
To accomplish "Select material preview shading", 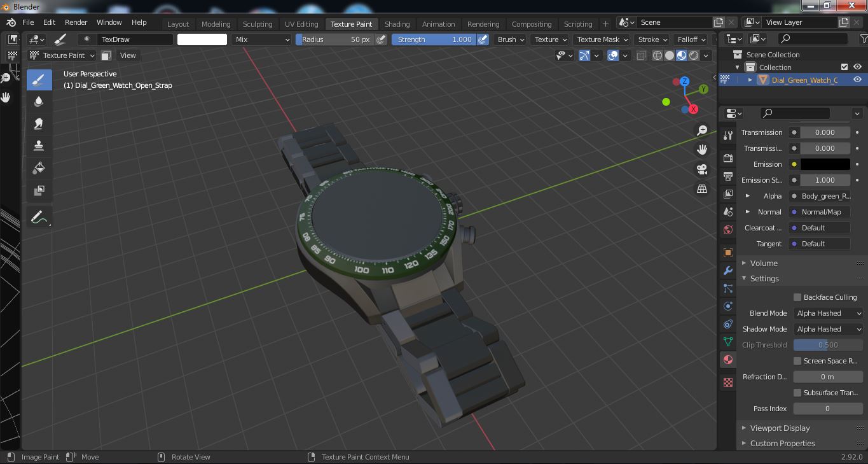I will tap(682, 55).
